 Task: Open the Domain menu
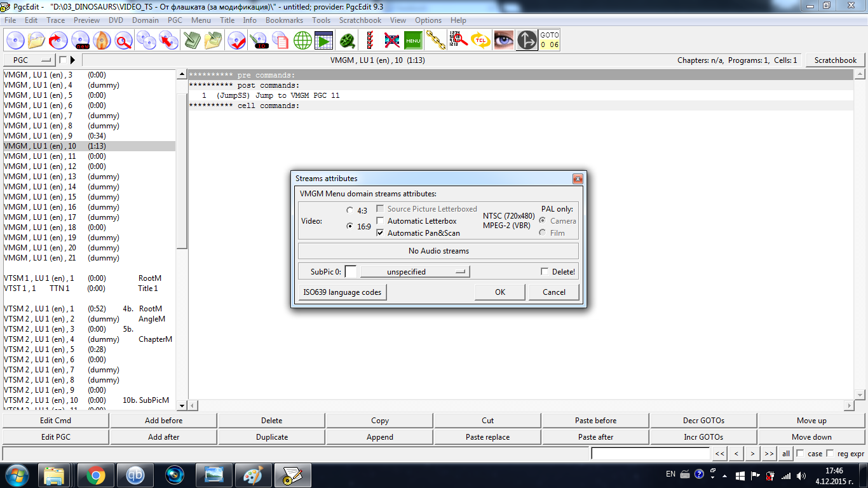pyautogui.click(x=146, y=20)
